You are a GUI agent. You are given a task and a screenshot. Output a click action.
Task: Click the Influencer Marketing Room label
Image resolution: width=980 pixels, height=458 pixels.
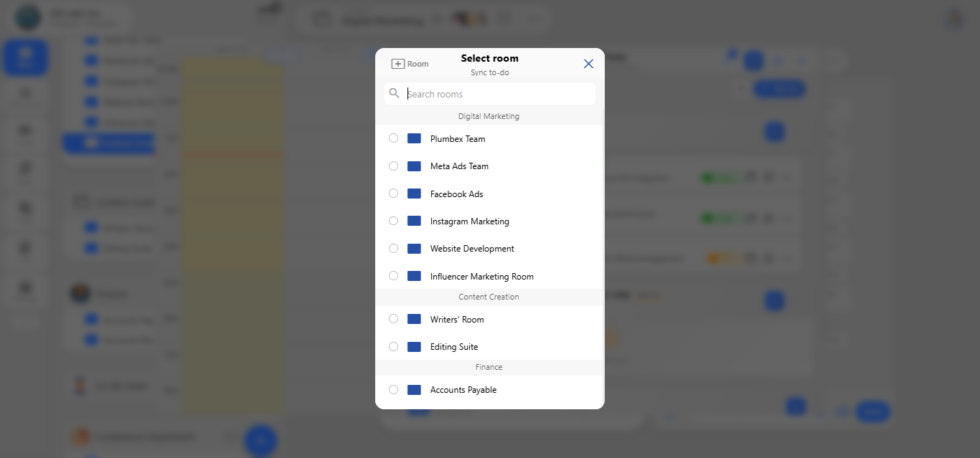482,277
